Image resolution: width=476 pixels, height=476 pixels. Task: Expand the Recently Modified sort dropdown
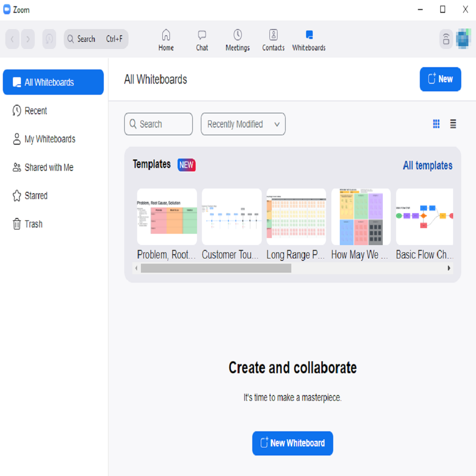[243, 124]
